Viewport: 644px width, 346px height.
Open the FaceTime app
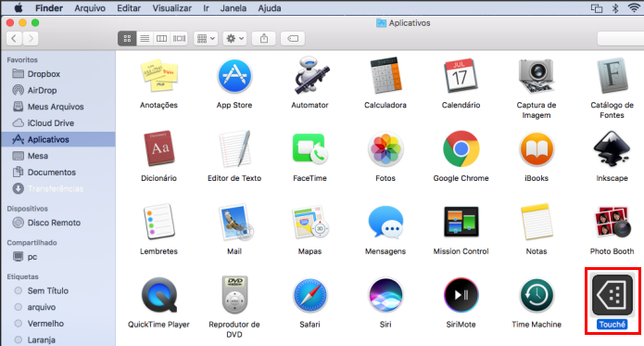[x=310, y=148]
